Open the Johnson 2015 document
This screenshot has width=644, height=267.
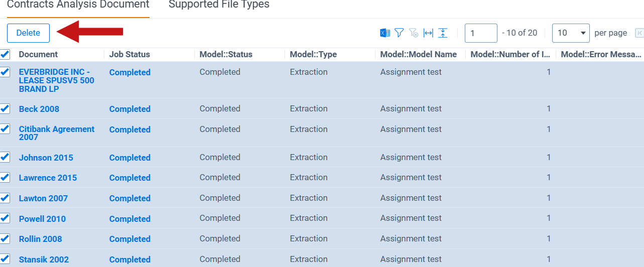click(x=46, y=158)
